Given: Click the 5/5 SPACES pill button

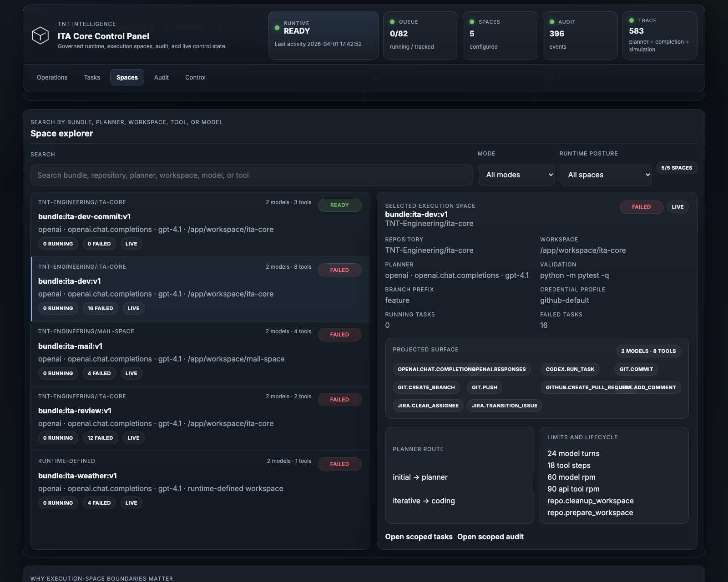Looking at the screenshot, I should point(677,168).
